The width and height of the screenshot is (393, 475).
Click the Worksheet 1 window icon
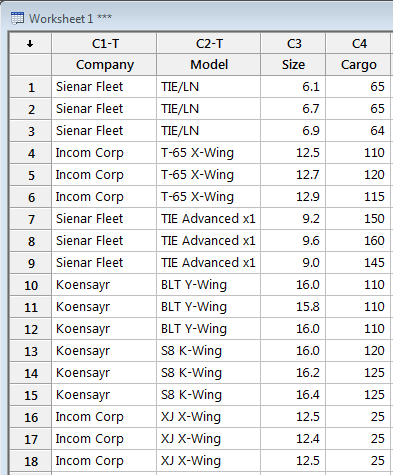(17, 18)
